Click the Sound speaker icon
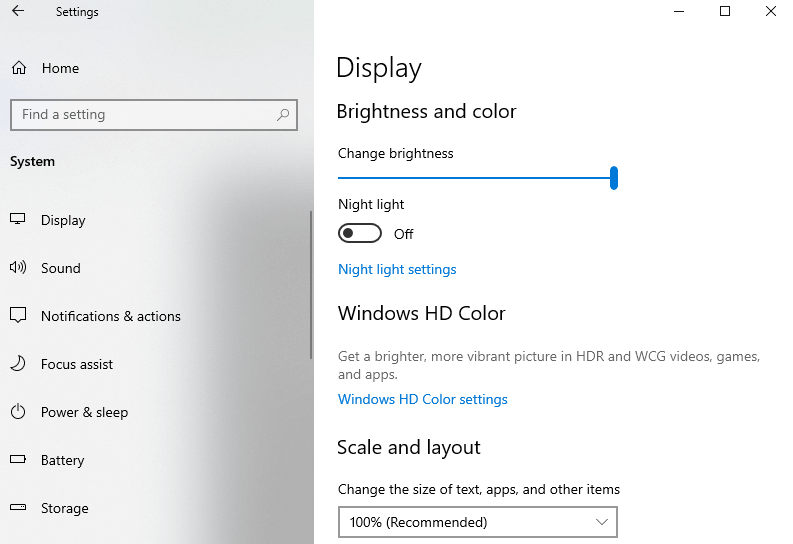 tap(18, 267)
